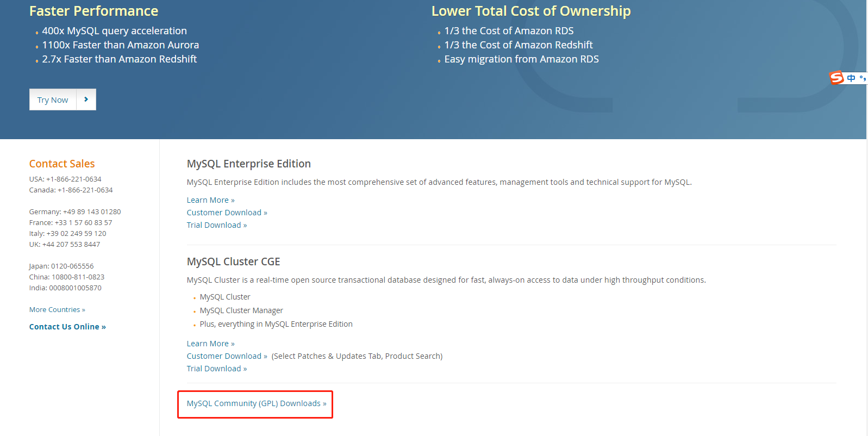This screenshot has width=868, height=436.
Task: Open Customer Download under MySQL Cluster CGE
Action: pos(227,356)
